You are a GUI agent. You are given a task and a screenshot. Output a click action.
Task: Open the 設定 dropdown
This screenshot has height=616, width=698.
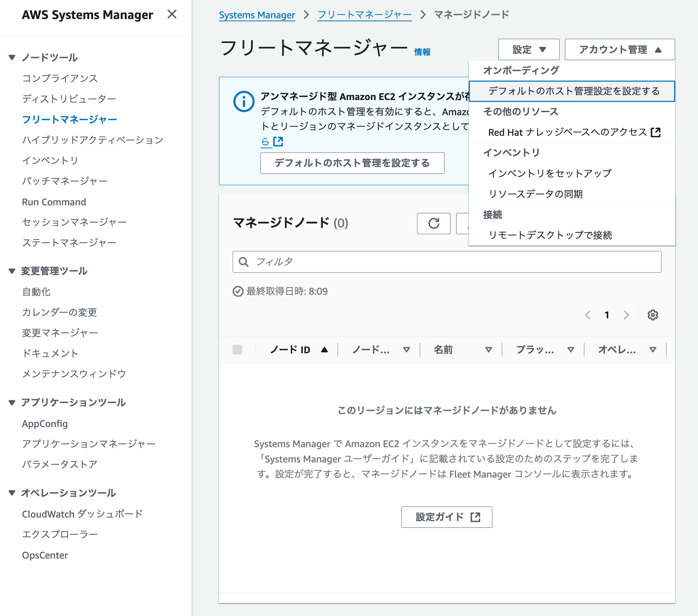point(529,49)
